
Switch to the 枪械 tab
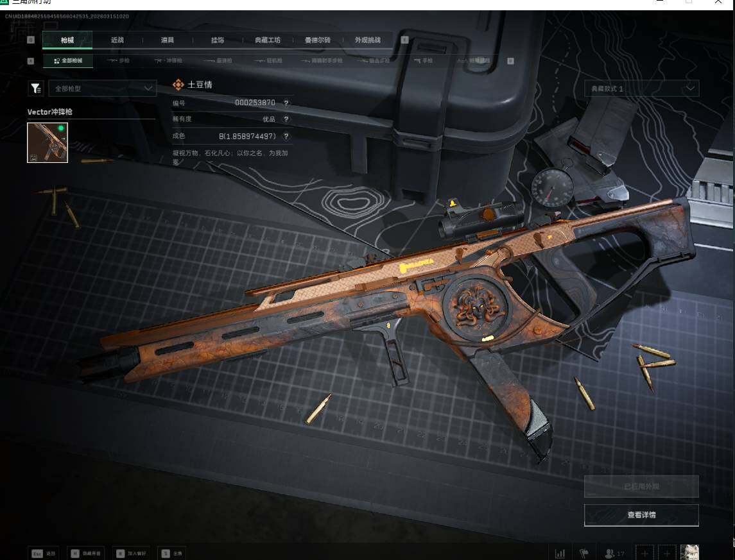click(x=67, y=40)
